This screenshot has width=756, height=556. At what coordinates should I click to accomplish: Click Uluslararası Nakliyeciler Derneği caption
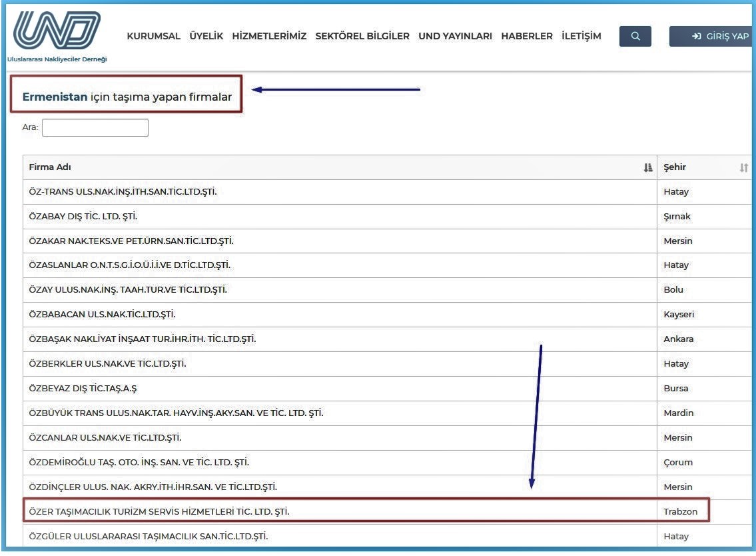pyautogui.click(x=57, y=59)
